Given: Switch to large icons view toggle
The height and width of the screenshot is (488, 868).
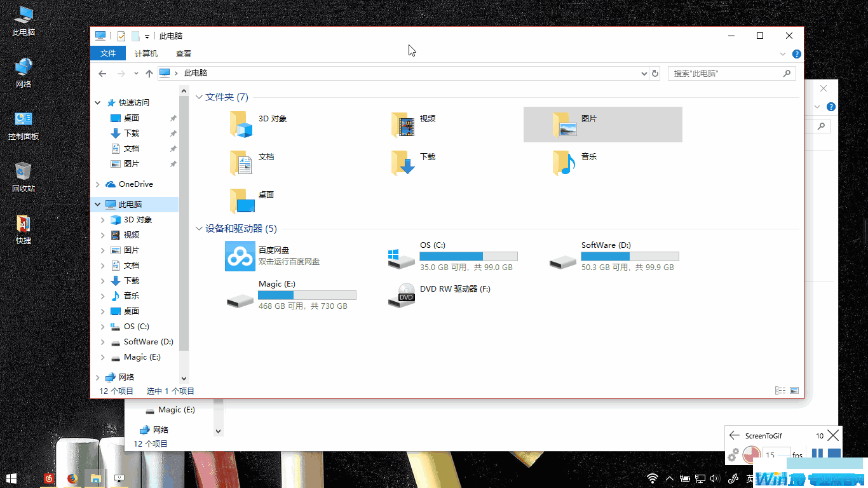Looking at the screenshot, I should [794, 391].
